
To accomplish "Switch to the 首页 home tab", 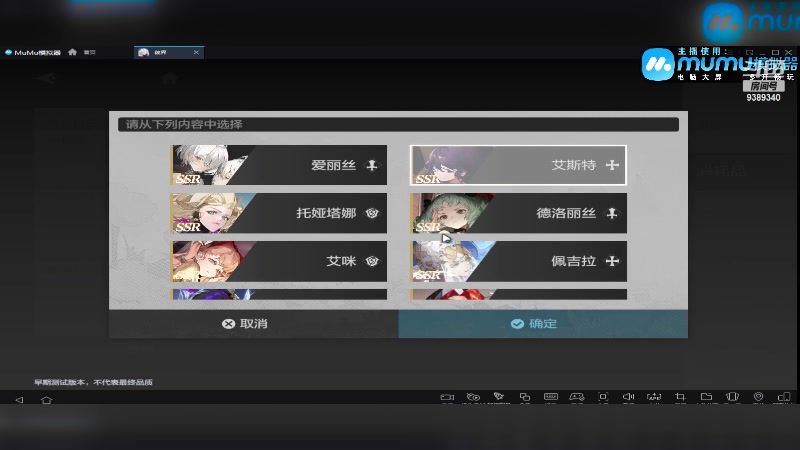I will pyautogui.click(x=90, y=52).
